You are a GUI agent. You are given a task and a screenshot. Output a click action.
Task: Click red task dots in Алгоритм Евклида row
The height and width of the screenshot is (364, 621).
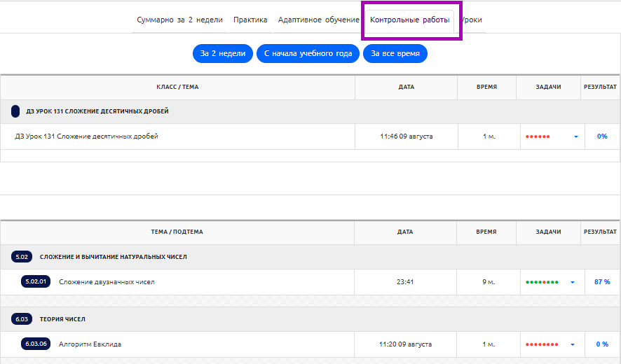[542, 344]
